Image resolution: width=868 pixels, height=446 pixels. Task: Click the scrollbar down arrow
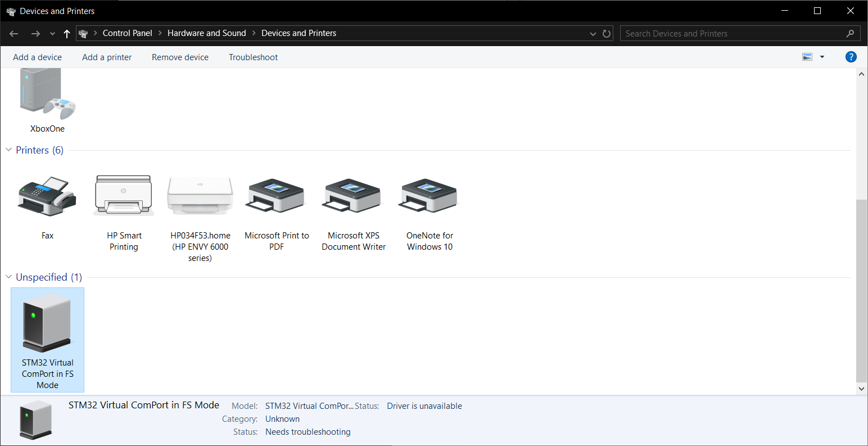pyautogui.click(x=861, y=389)
